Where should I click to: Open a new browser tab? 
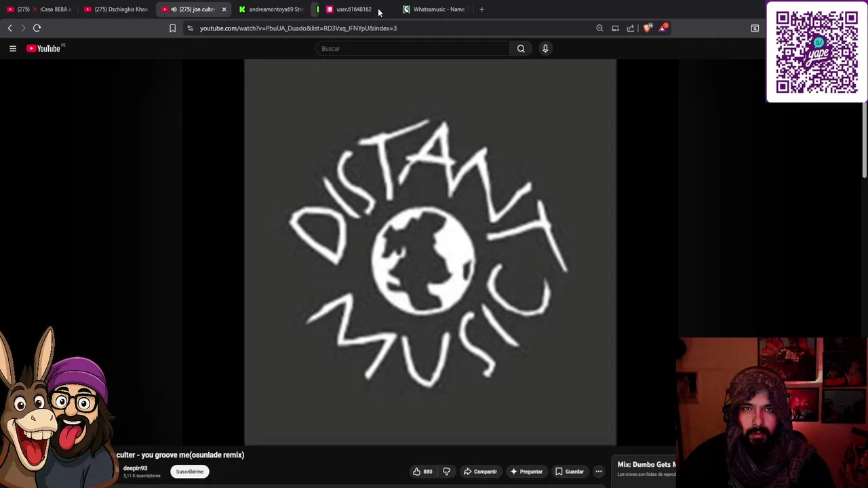pos(481,9)
